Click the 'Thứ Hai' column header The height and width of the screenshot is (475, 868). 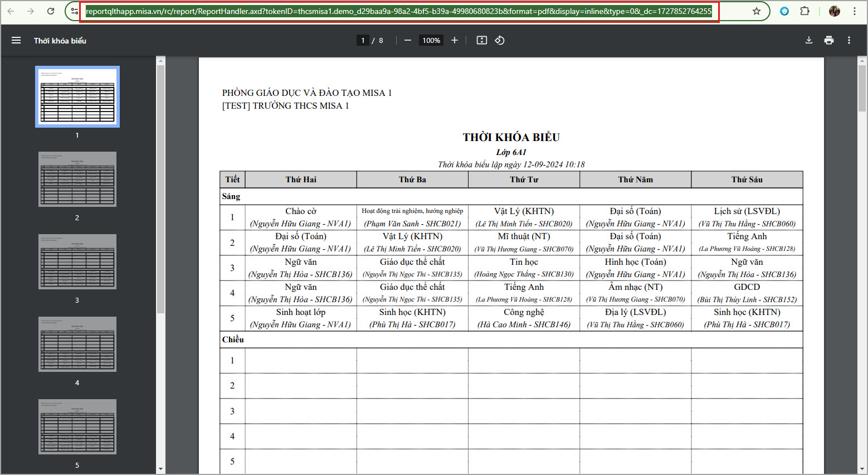coord(301,180)
